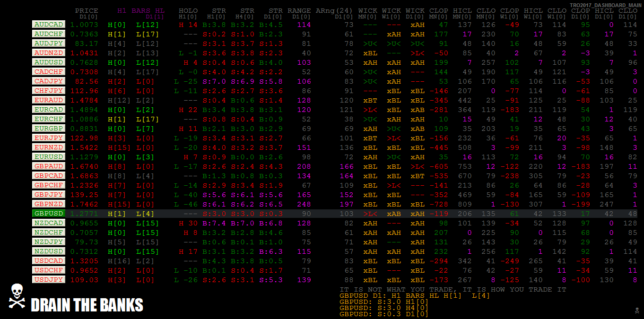Click the ARng(24) column header
The width and height of the screenshot is (644, 319).
click(x=334, y=10)
